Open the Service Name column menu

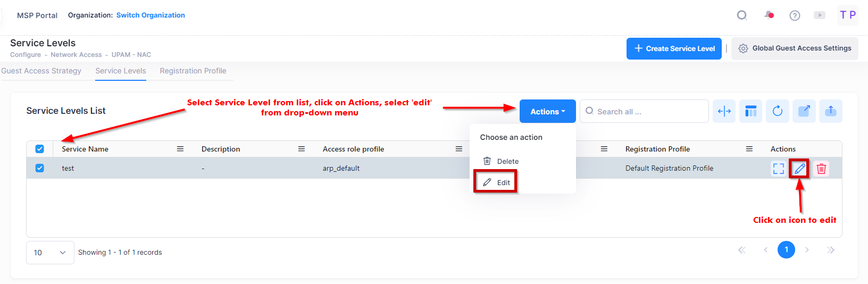(180, 149)
